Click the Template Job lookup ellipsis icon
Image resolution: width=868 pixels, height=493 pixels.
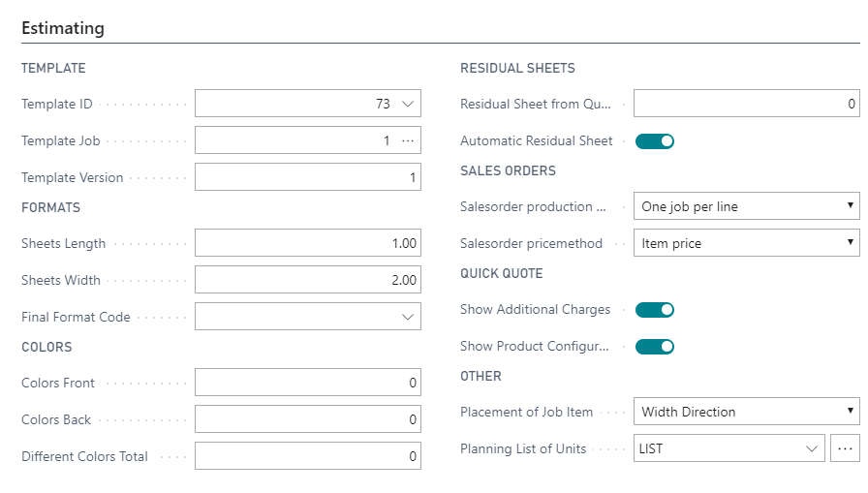click(408, 140)
